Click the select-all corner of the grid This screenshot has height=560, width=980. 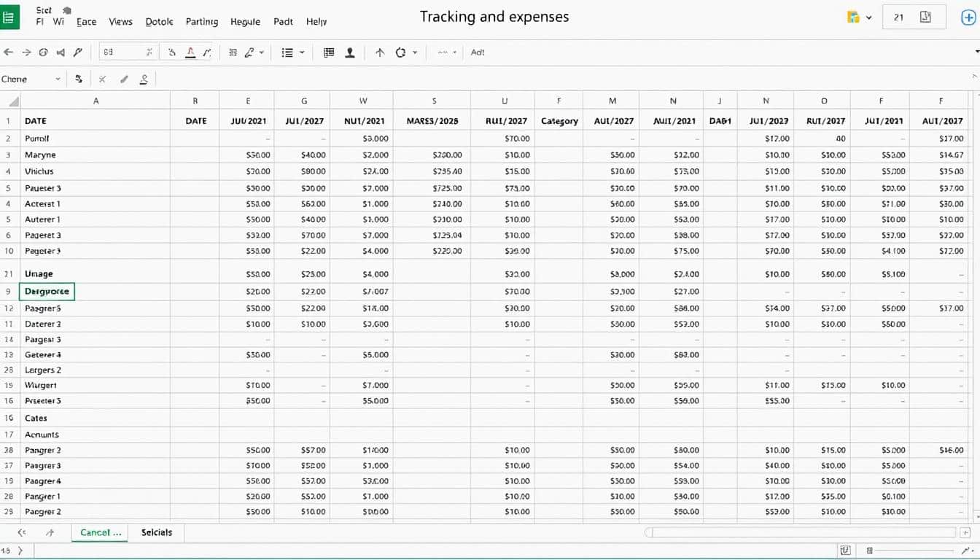click(x=10, y=101)
